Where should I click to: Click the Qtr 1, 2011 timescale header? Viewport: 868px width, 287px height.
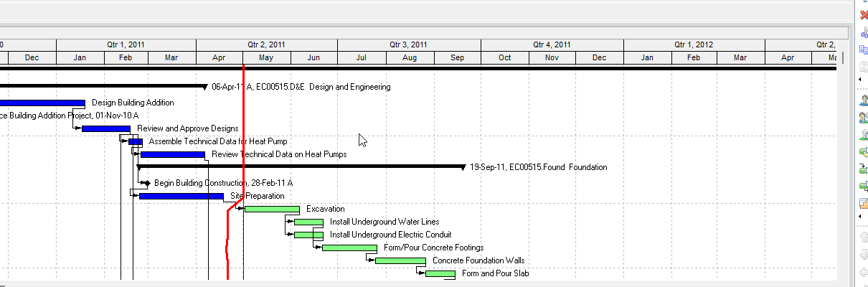126,44
